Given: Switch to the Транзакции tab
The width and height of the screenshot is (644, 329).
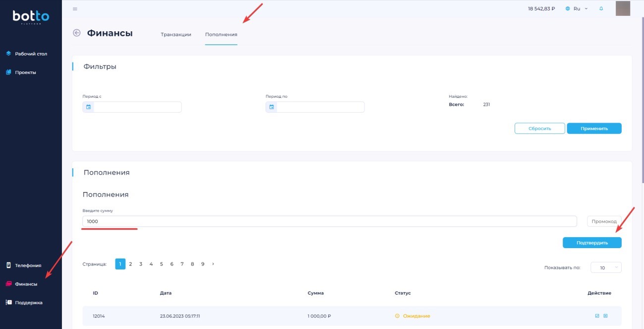Looking at the screenshot, I should 176,35.
